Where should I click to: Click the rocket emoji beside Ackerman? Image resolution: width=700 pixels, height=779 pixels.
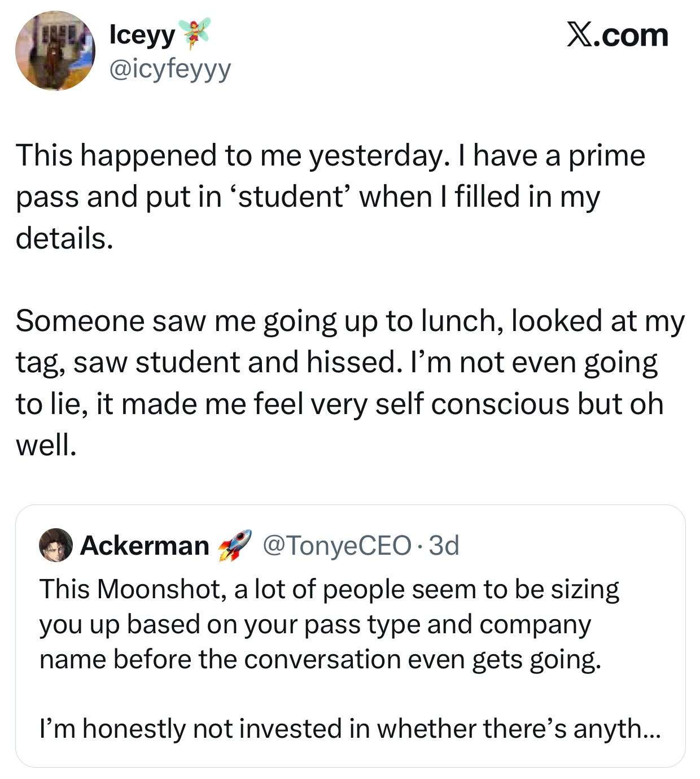pos(235,545)
